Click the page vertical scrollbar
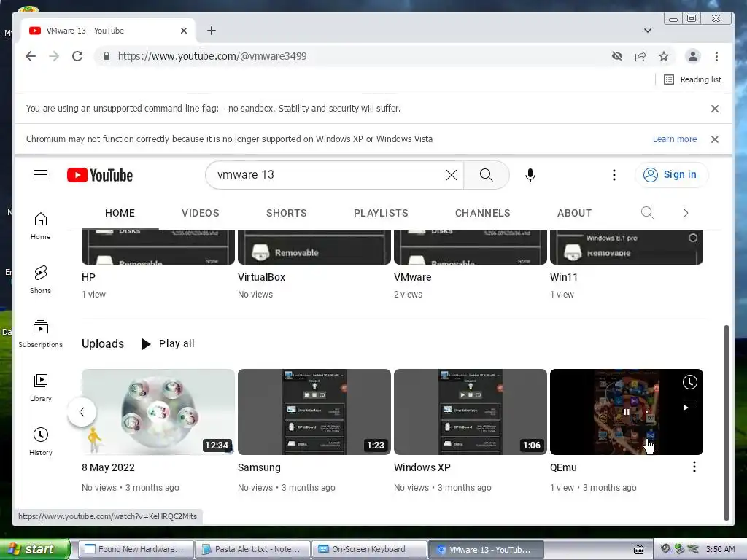747x560 pixels. 726,423
